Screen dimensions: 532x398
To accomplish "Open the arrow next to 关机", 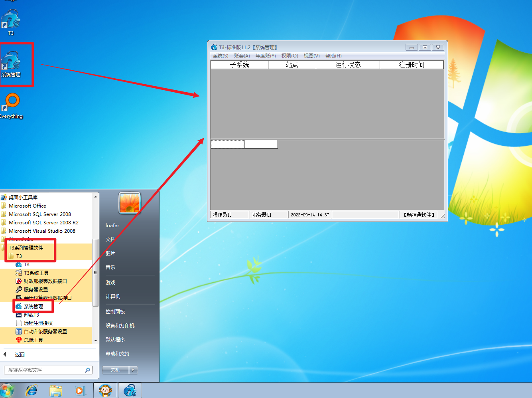I will click(134, 370).
